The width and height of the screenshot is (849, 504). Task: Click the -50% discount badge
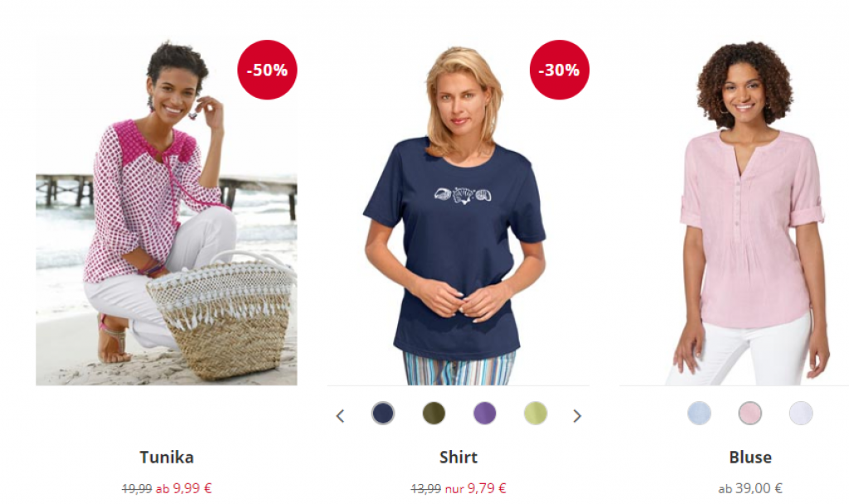pyautogui.click(x=267, y=70)
